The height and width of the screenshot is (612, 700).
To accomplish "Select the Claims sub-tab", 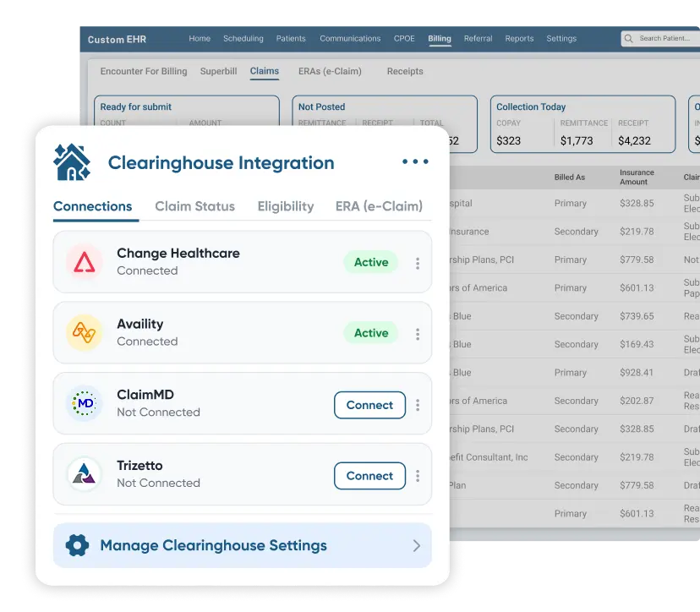I will (x=265, y=71).
